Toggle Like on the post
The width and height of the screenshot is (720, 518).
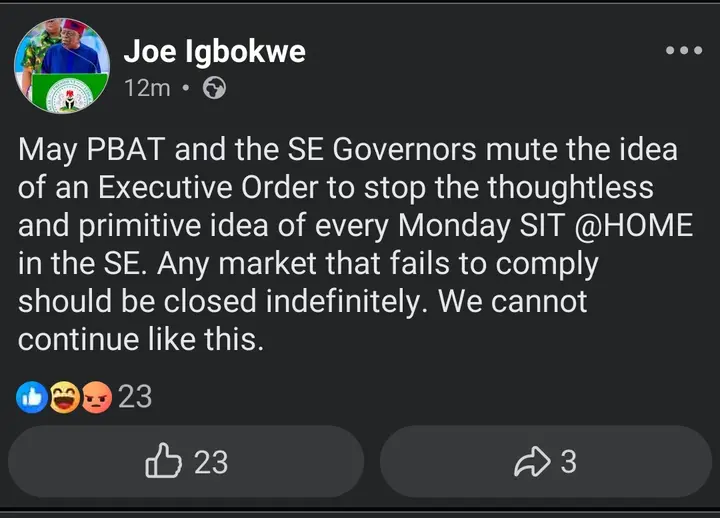point(186,462)
